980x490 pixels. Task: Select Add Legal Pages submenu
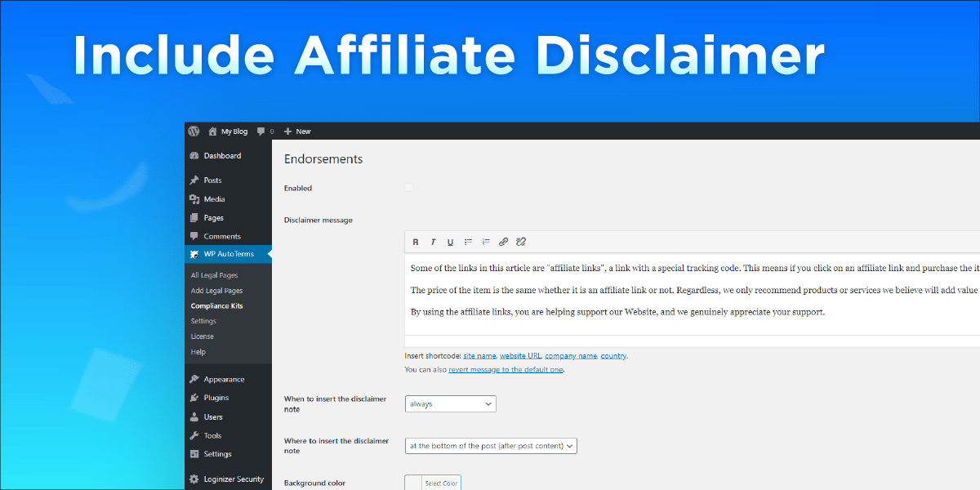tap(216, 291)
